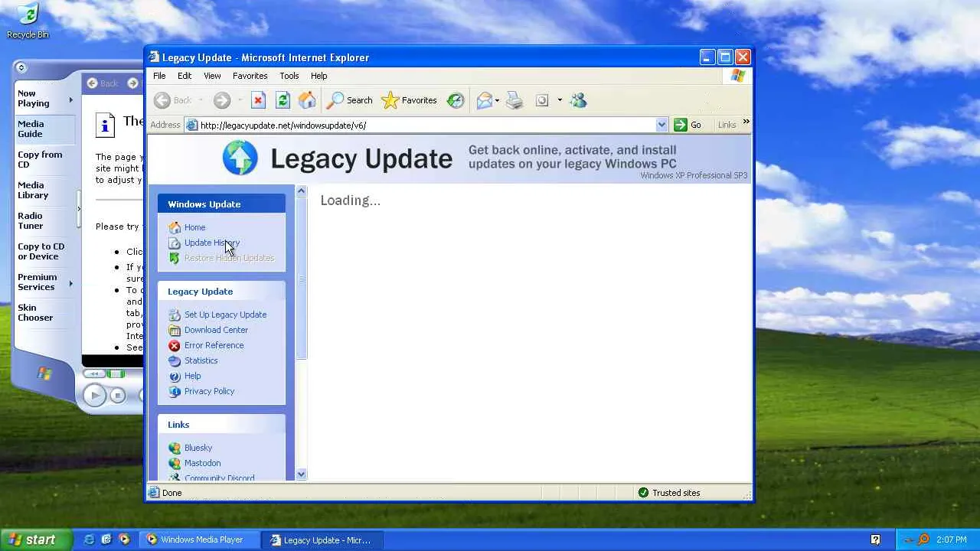980x551 pixels.
Task: Print the page using the printer icon
Action: click(514, 100)
